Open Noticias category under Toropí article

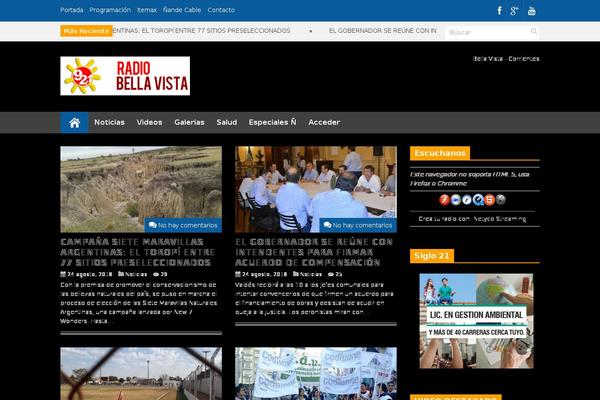tap(136, 274)
